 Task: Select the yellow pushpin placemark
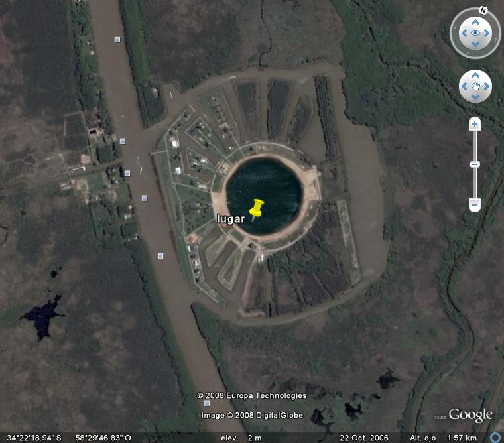pyautogui.click(x=256, y=209)
